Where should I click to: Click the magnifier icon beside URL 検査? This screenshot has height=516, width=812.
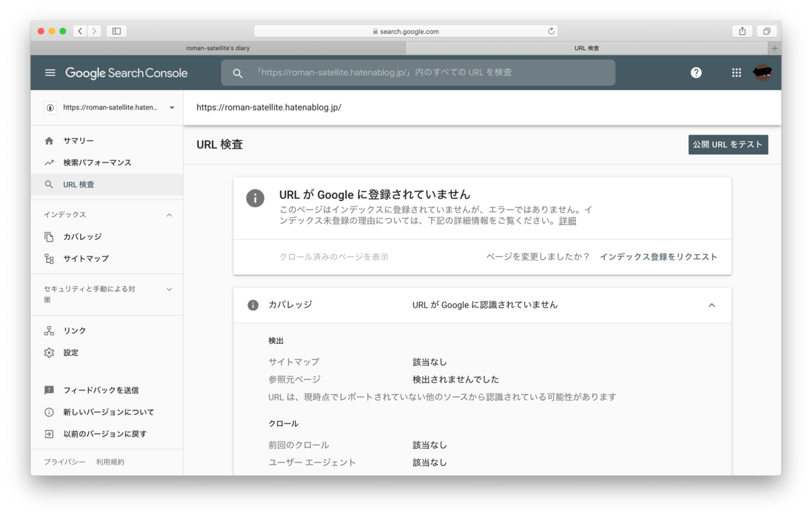point(49,185)
